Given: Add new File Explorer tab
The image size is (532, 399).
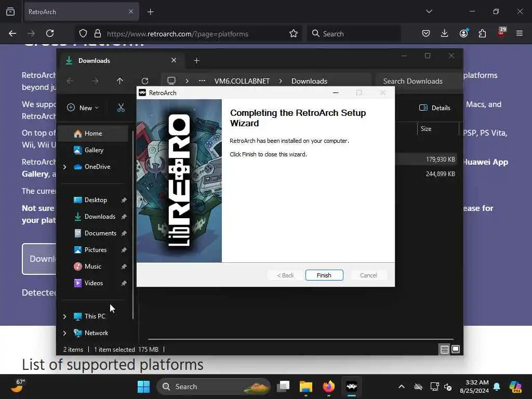Looking at the screenshot, I should 196,61.
